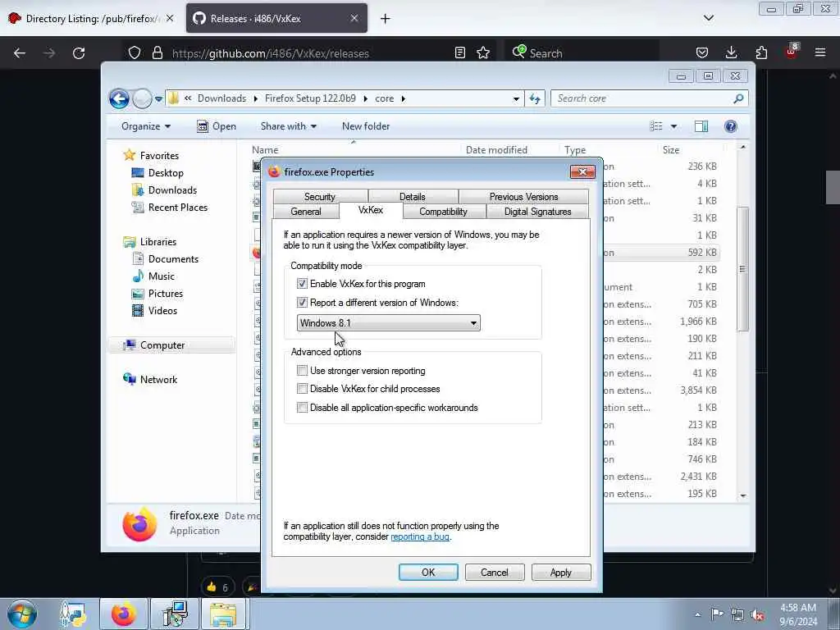Click Open in the Explorer toolbar
The width and height of the screenshot is (840, 630).
pos(217,126)
